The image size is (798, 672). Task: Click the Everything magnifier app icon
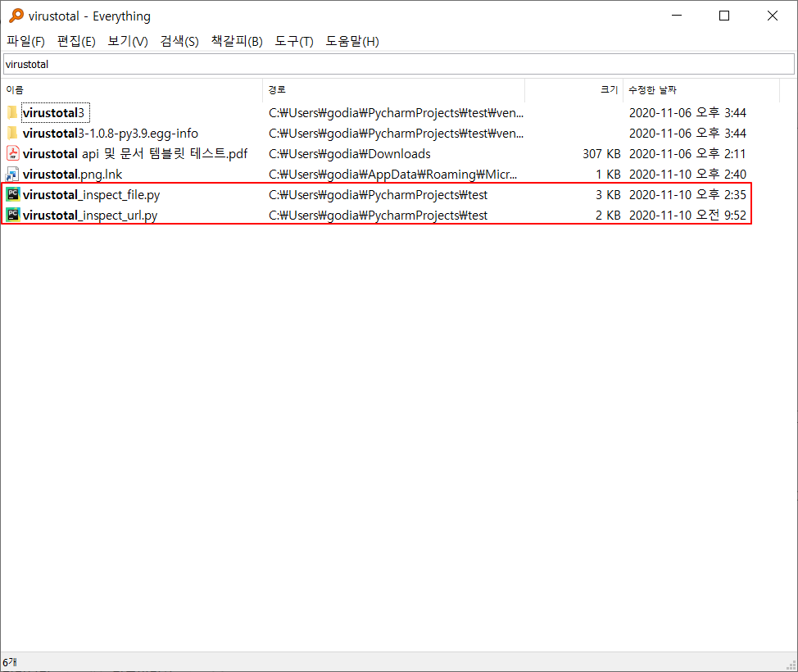pyautogui.click(x=16, y=16)
